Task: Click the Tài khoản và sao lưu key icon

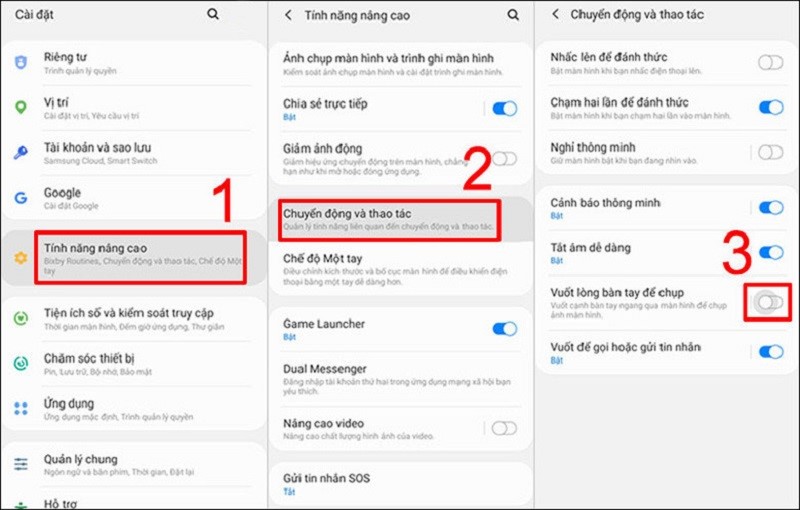Action: click(x=20, y=152)
